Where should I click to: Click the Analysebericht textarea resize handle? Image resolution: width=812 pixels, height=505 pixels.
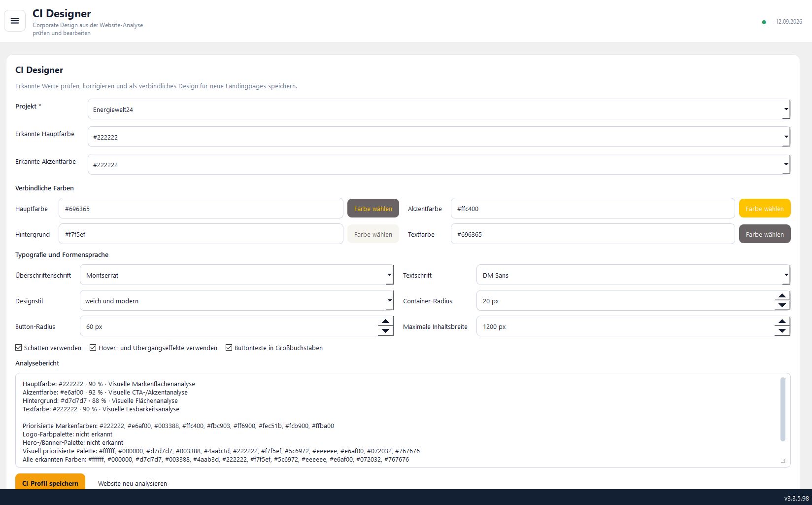point(783,461)
